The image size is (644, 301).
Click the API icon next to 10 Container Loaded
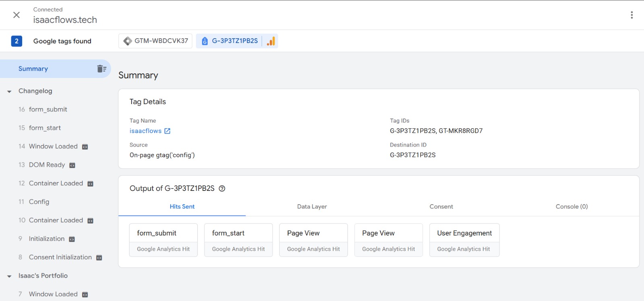91,221
